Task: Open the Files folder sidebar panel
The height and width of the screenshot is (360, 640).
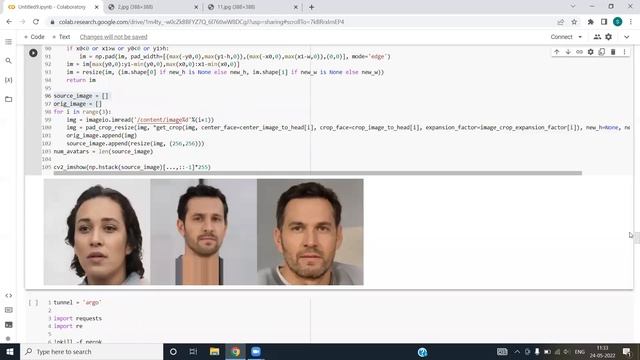Action: click(9, 99)
